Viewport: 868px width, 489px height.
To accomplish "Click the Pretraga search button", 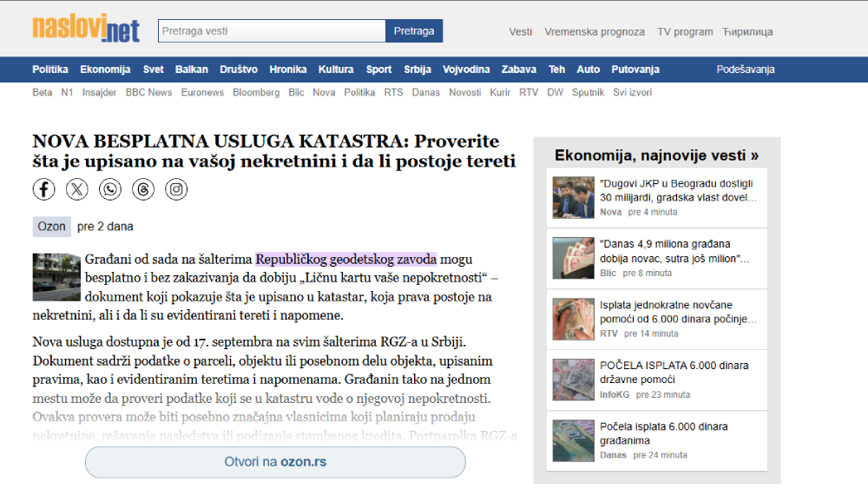I will [x=414, y=31].
